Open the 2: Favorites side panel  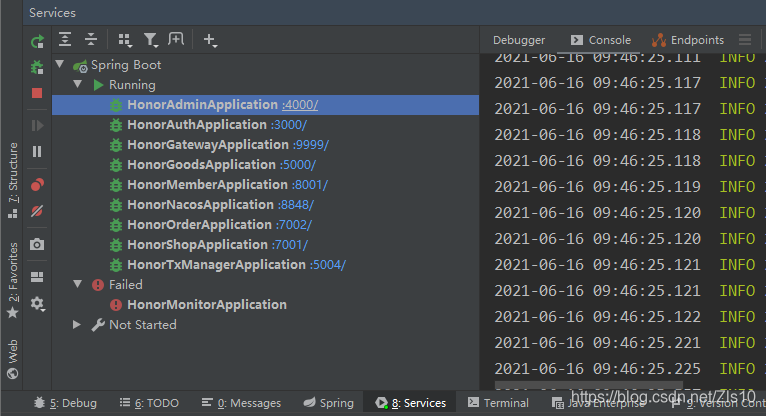(x=13, y=280)
